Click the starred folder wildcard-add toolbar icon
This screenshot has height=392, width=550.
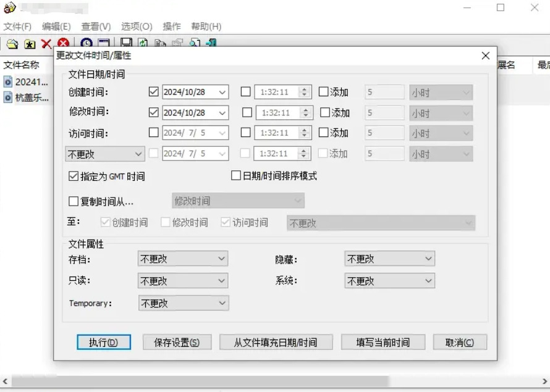29,44
